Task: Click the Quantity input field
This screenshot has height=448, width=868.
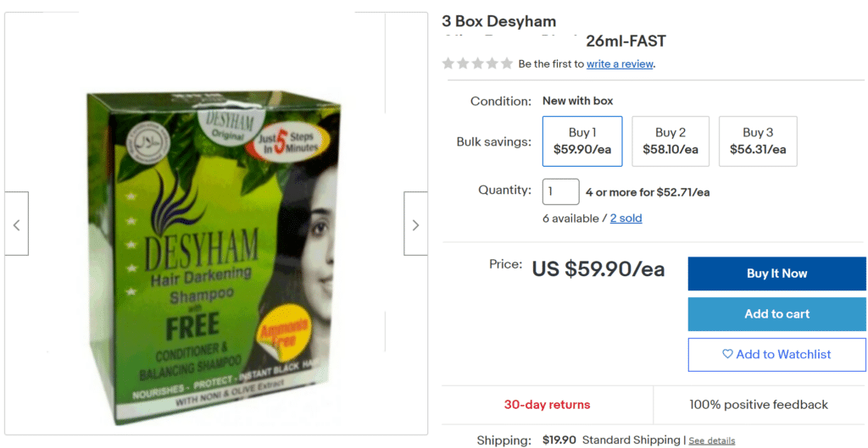Action: coord(561,192)
